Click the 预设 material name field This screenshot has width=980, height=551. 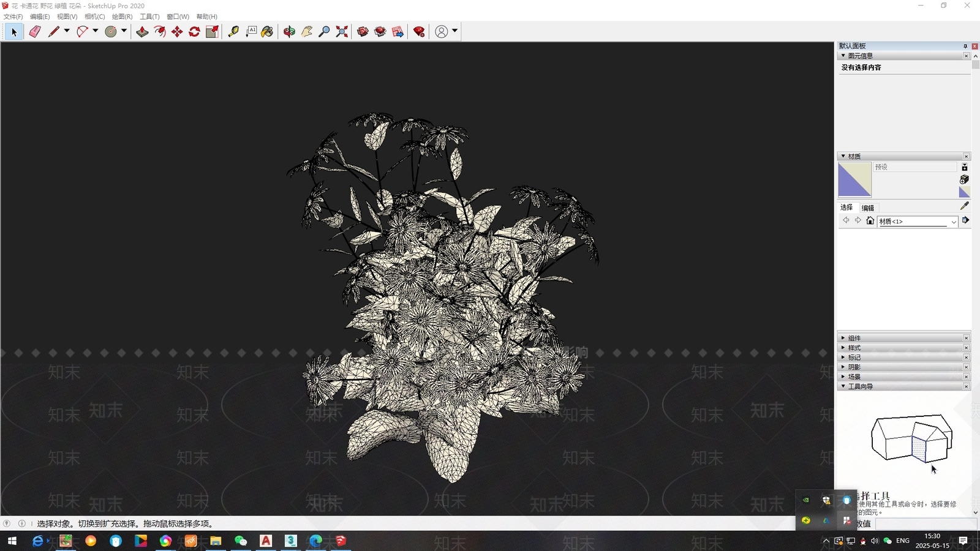(x=914, y=167)
